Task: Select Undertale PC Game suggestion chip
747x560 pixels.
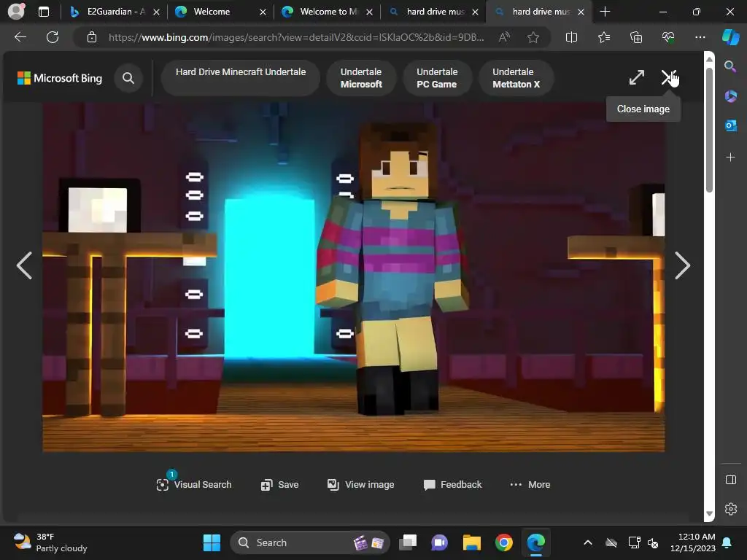Action: 437,77
